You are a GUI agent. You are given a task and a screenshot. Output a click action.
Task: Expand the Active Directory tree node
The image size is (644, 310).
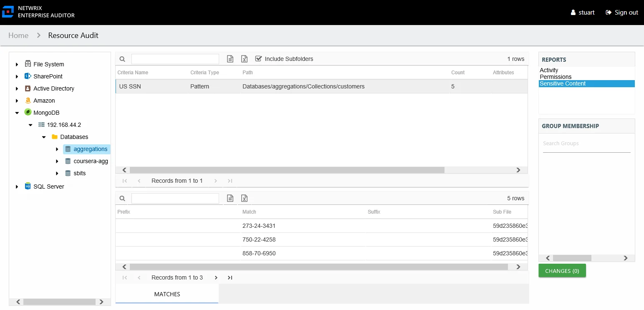point(17,88)
